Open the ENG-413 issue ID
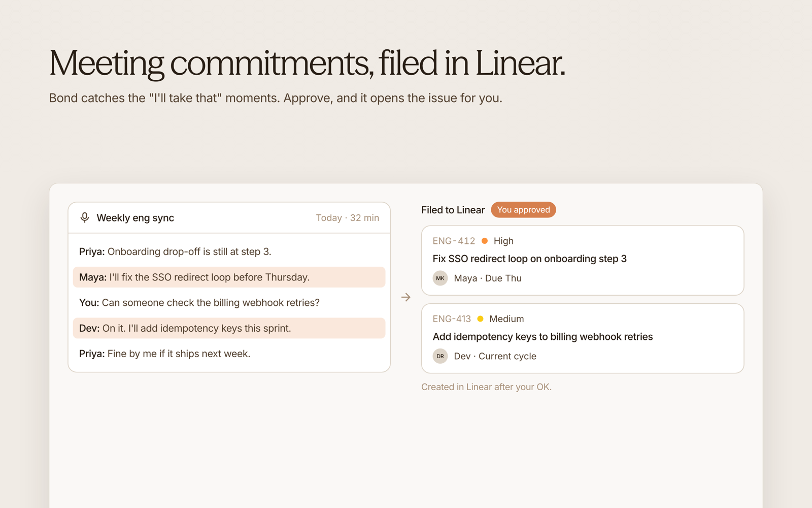Image resolution: width=812 pixels, height=508 pixels. (452, 319)
